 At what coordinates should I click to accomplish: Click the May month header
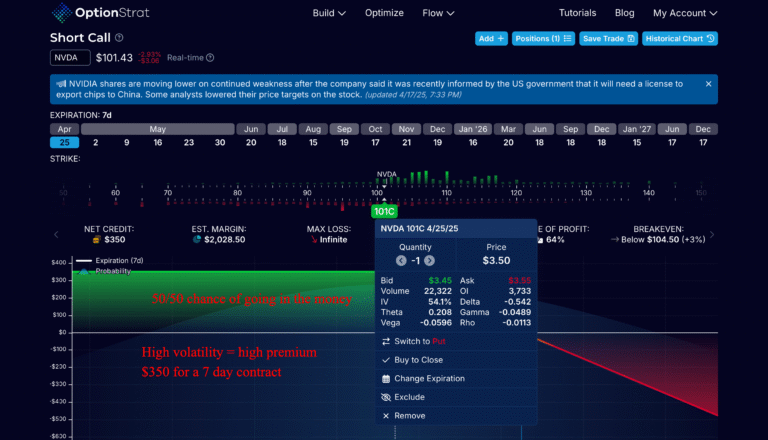point(158,129)
